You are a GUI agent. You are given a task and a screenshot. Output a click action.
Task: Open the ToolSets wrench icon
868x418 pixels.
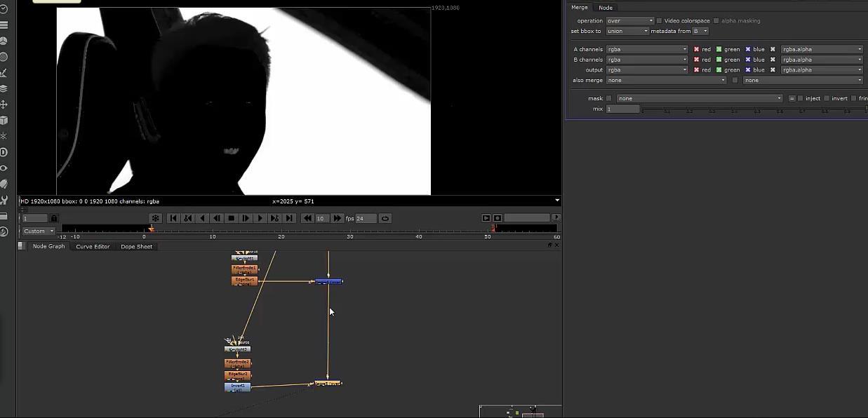click(4, 200)
